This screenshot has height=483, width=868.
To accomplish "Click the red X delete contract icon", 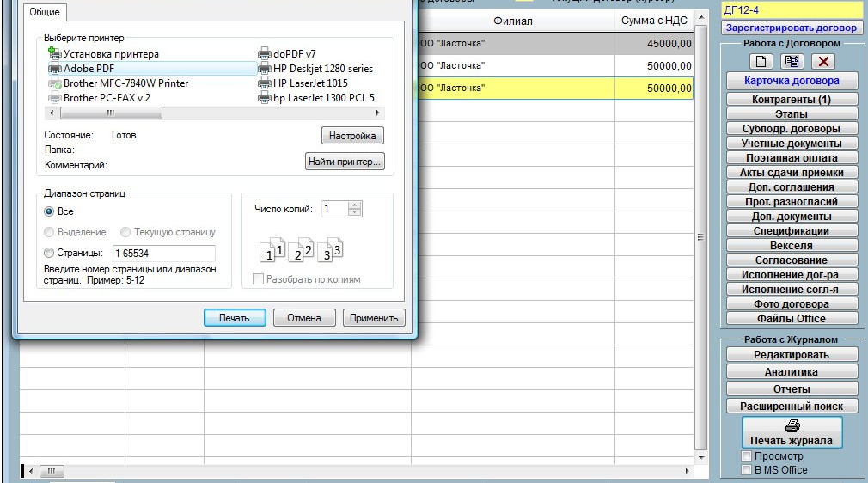I will [x=823, y=62].
